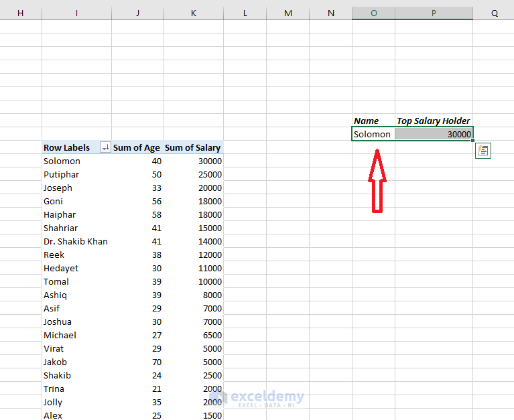
Task: Click Joseph's salary value 20000
Action: coord(194,188)
